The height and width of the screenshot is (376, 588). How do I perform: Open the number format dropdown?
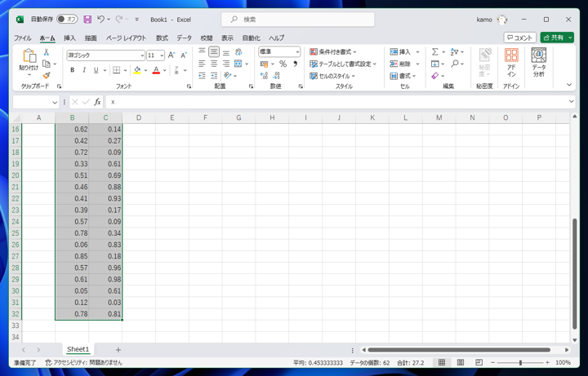[x=297, y=51]
